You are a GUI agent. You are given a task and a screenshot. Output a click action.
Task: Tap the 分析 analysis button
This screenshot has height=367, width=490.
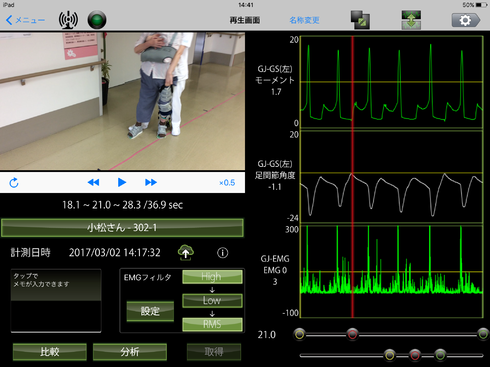[x=130, y=352]
